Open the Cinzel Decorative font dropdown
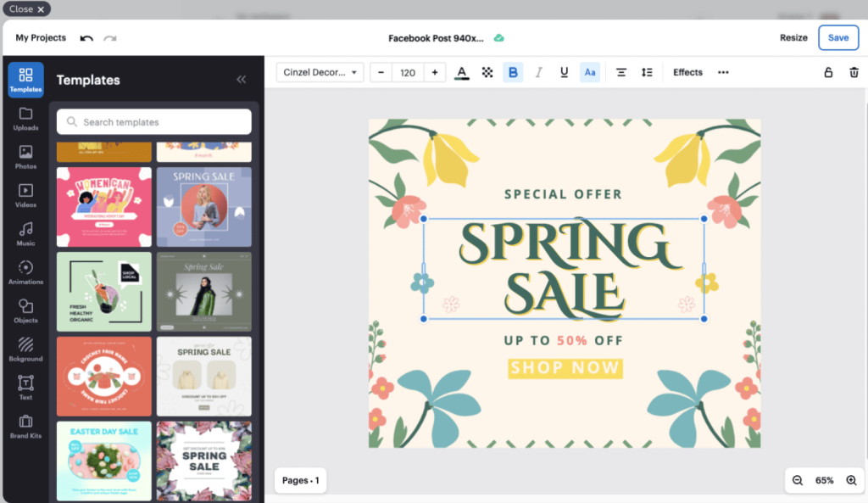The image size is (868, 503). pyautogui.click(x=320, y=73)
